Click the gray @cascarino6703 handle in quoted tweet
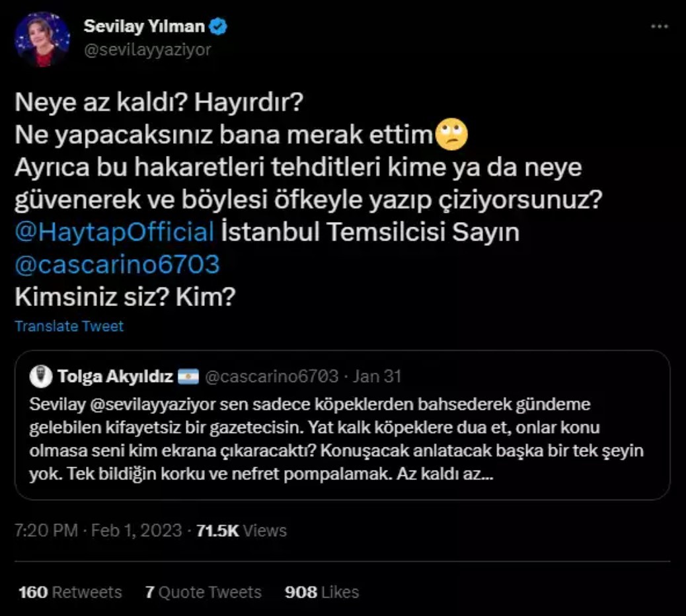The height and width of the screenshot is (616, 686). 272,377
